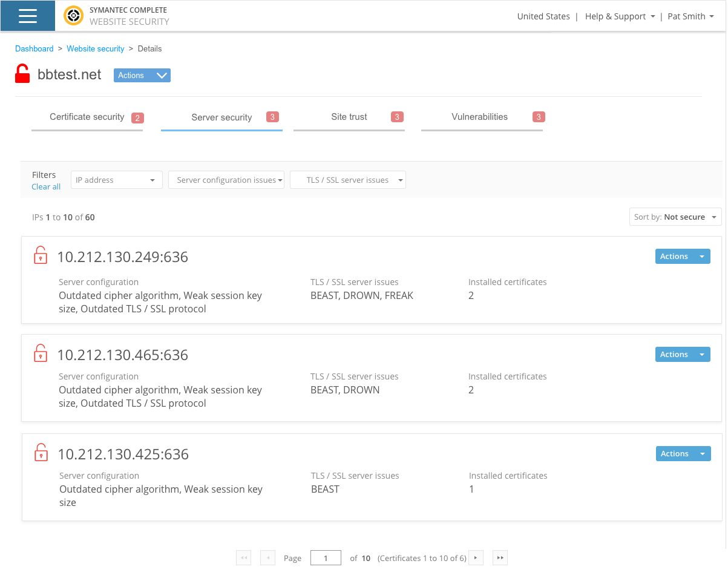This screenshot has height=581, width=728.
Task: Click the Clear all filters link
Action: (46, 186)
